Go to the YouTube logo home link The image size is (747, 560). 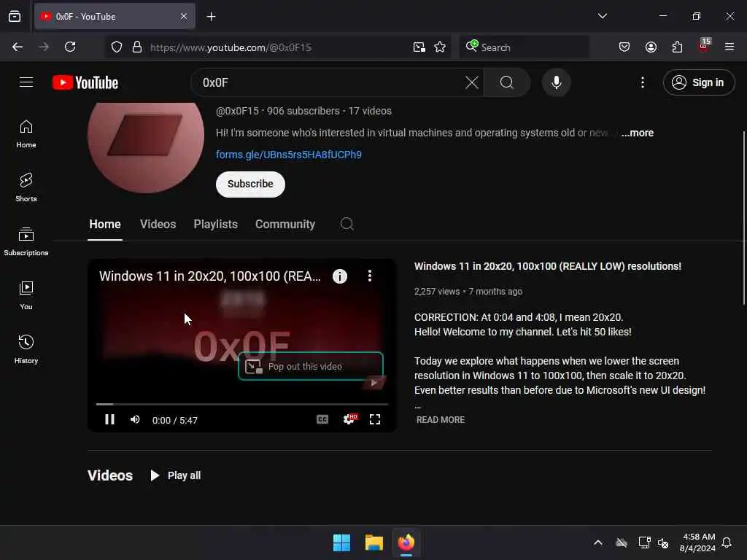point(85,82)
